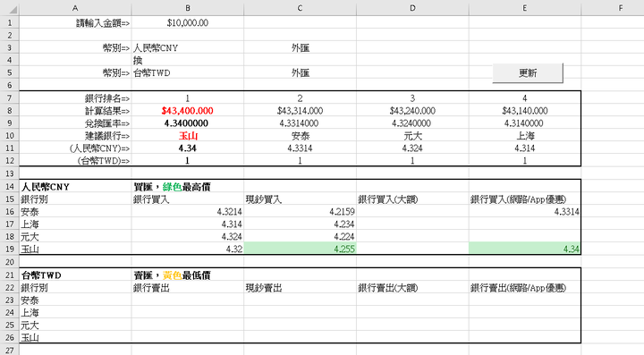The height and width of the screenshot is (355, 644).
Task: Select the amount cell showing $10,000.00
Action: 188,23
